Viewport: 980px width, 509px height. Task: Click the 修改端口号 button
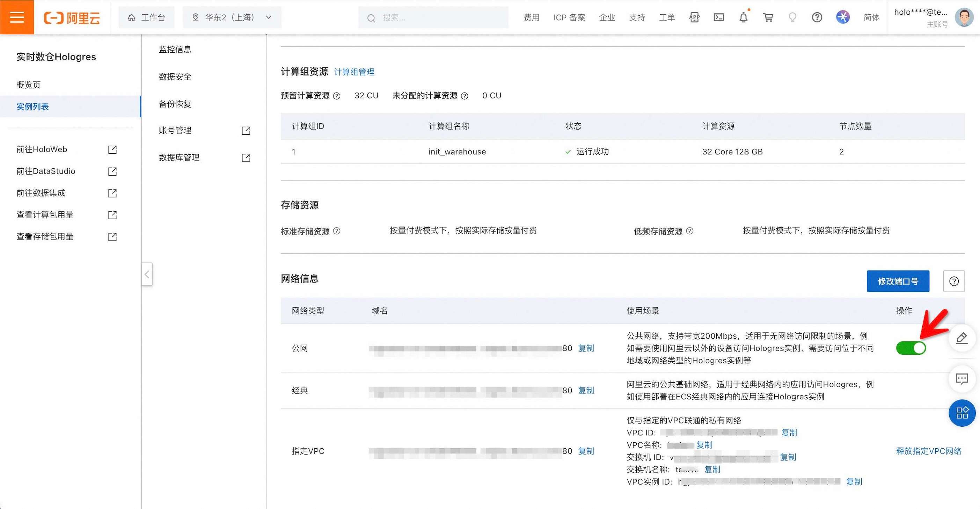click(x=898, y=281)
